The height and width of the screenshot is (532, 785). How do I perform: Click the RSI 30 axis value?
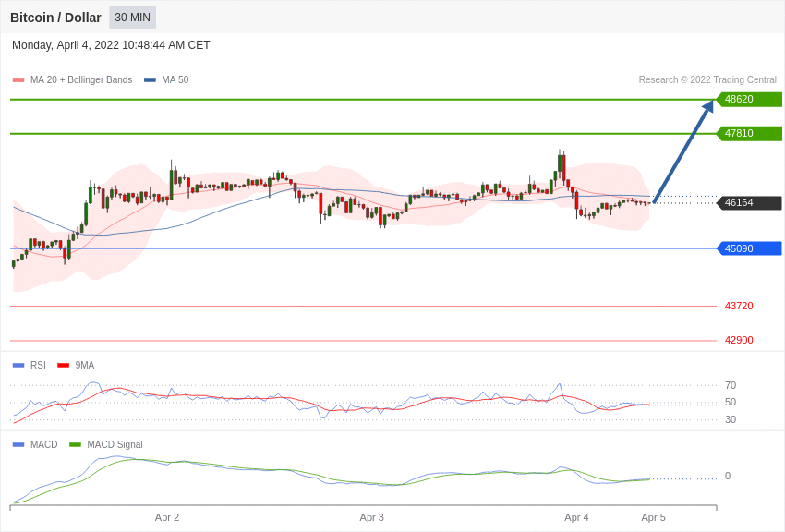(x=731, y=419)
